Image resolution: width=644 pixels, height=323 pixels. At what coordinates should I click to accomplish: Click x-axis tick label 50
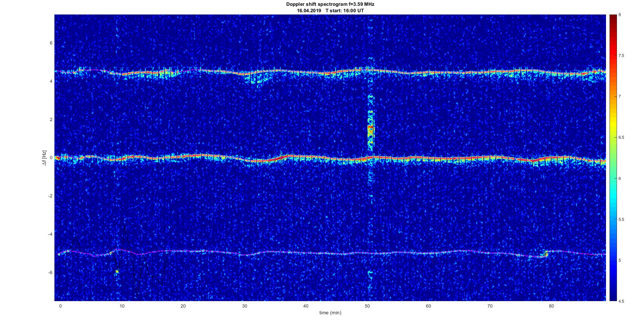[367, 306]
